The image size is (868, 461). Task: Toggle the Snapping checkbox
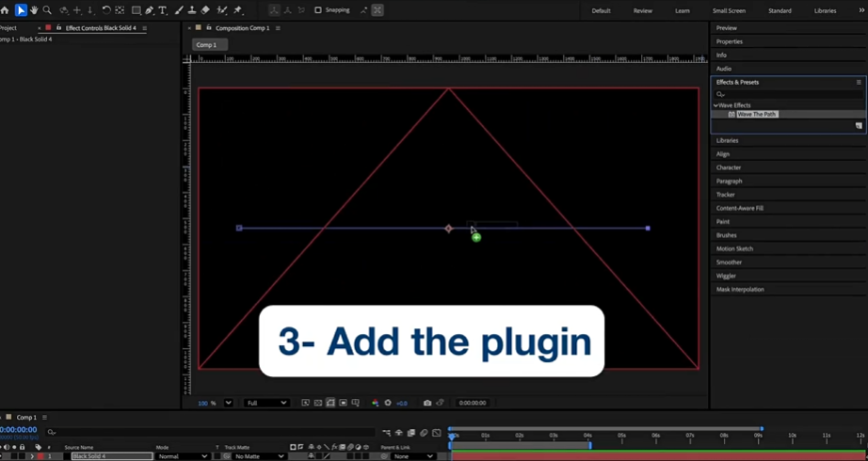click(x=317, y=10)
